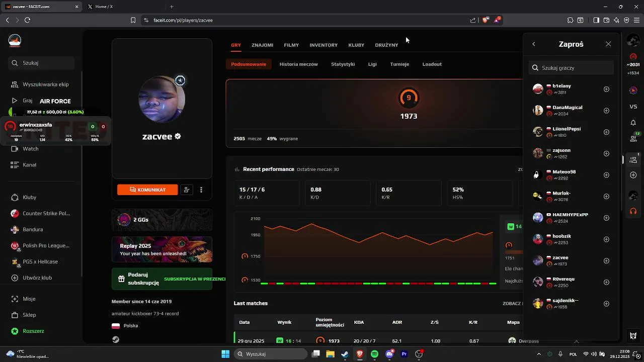Invite R0verequ with plus icon
This screenshot has height=362, width=644.
606,282
